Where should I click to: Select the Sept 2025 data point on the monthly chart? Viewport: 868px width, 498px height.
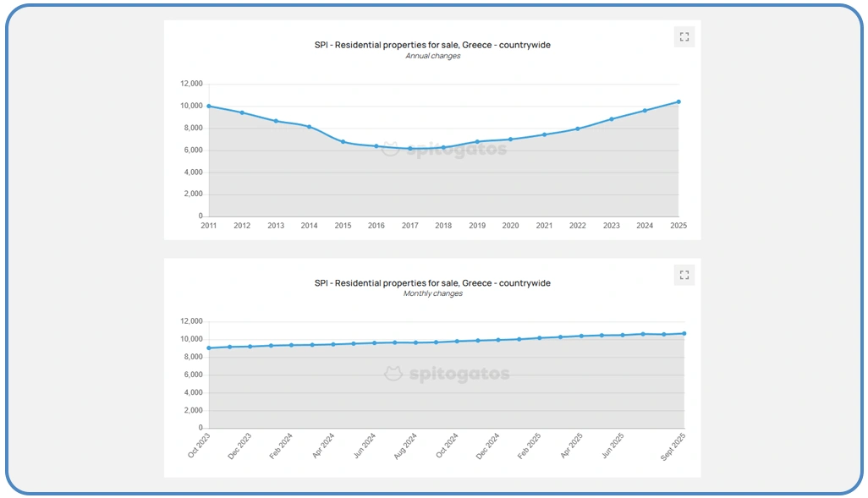pyautogui.click(x=684, y=333)
